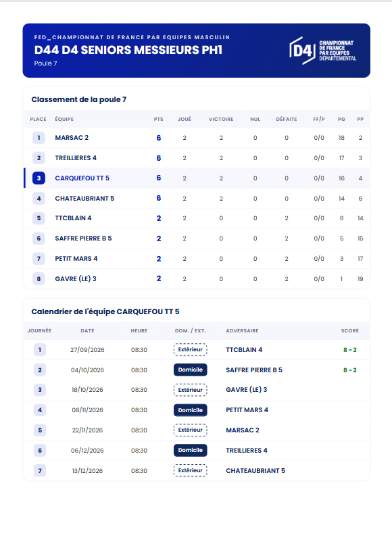Click the PP column header
This screenshot has height=554, width=392.
360,119
